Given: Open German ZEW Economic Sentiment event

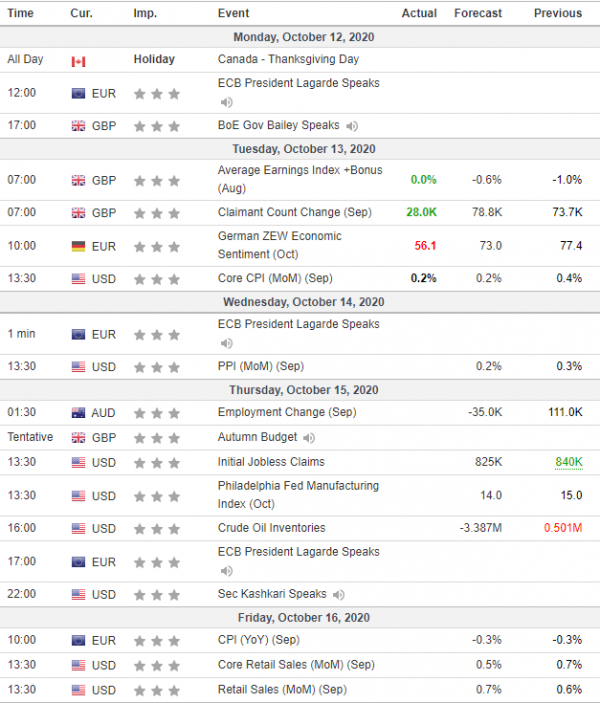Looking at the screenshot, I should point(280,245).
